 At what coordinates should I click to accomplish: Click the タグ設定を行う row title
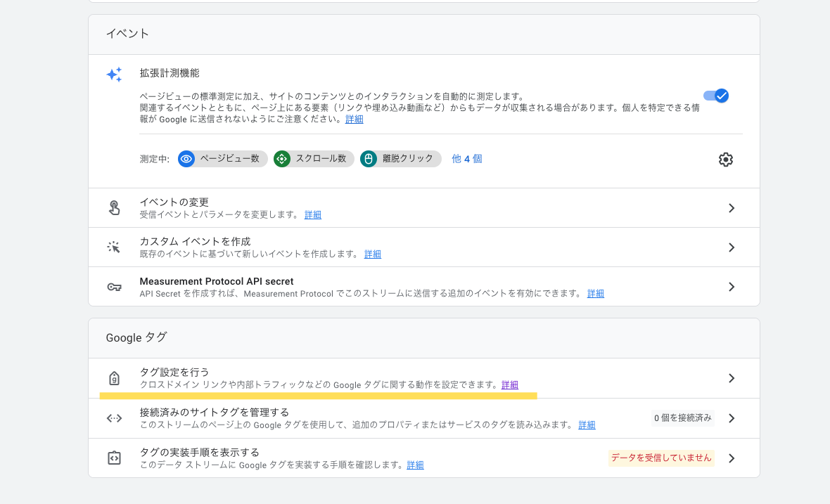[x=174, y=373]
